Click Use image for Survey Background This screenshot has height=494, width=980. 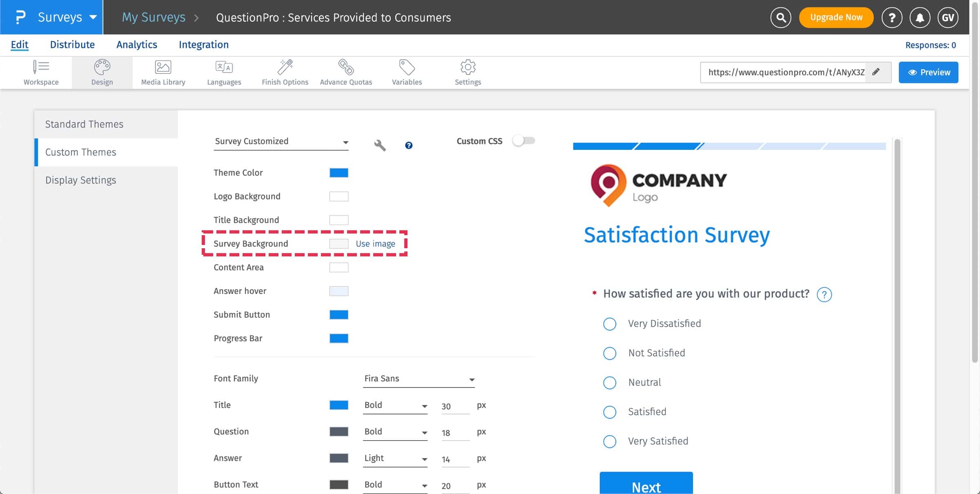pos(375,244)
